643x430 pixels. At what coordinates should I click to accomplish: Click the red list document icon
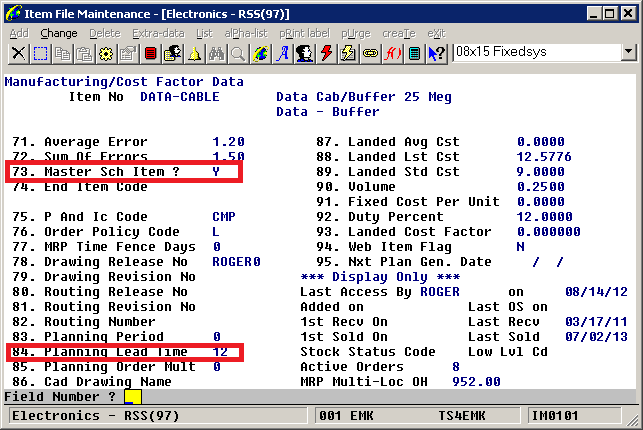tap(150, 53)
